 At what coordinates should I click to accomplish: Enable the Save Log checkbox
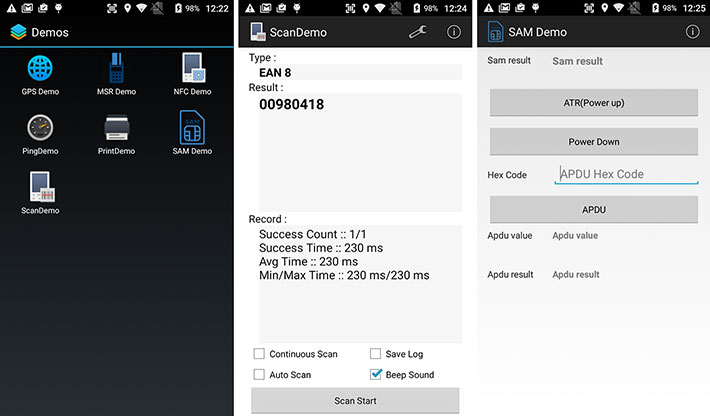376,354
